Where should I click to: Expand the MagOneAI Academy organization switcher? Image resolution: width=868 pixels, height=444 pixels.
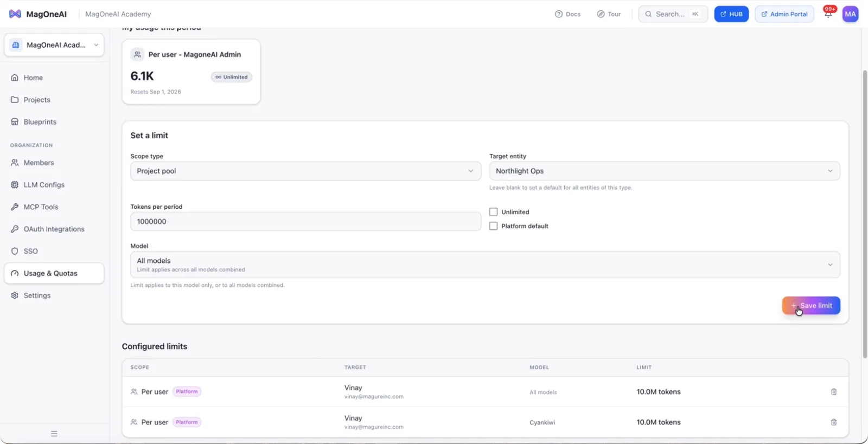coord(54,45)
